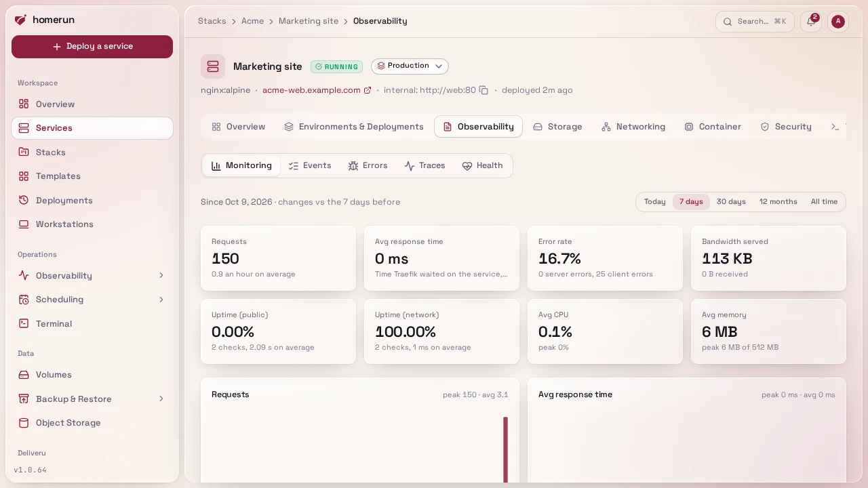868x488 pixels.
Task: Switch to the Storage tab
Action: click(x=557, y=127)
